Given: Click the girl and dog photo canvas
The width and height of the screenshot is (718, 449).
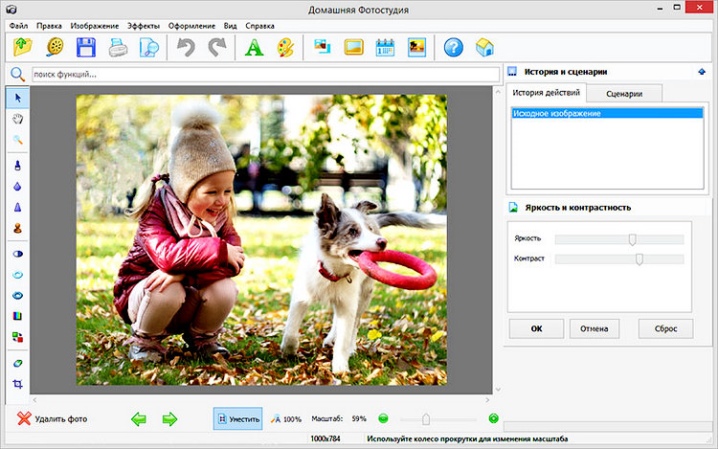Looking at the screenshot, I should [x=261, y=240].
